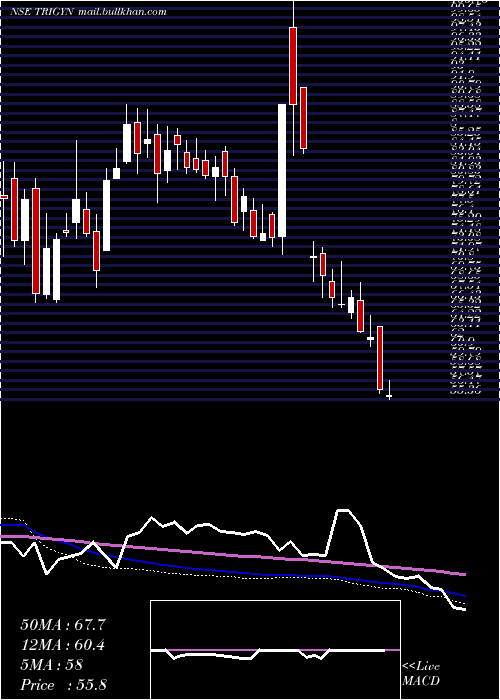
Task: Click the last red candlestick near chart bottom
Action: (380, 358)
